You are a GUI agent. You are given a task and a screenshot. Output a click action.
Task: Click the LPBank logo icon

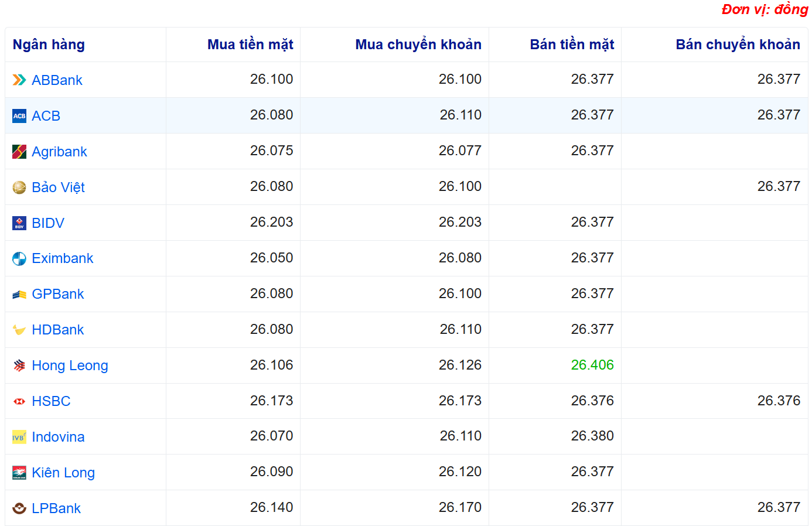point(19,508)
